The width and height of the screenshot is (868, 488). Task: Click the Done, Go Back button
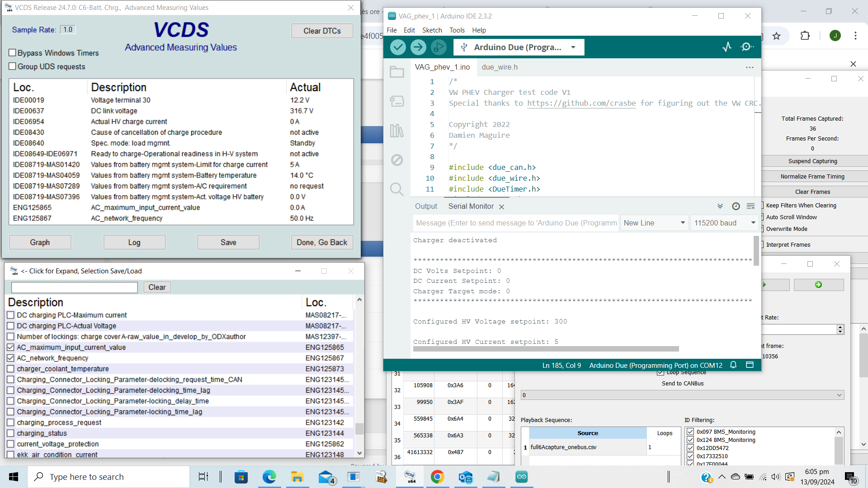pyautogui.click(x=322, y=242)
